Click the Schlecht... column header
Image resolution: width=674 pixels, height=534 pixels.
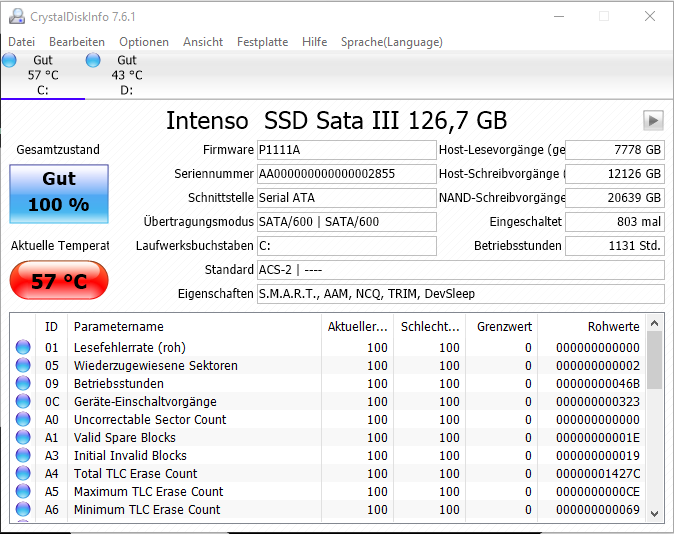[430, 327]
